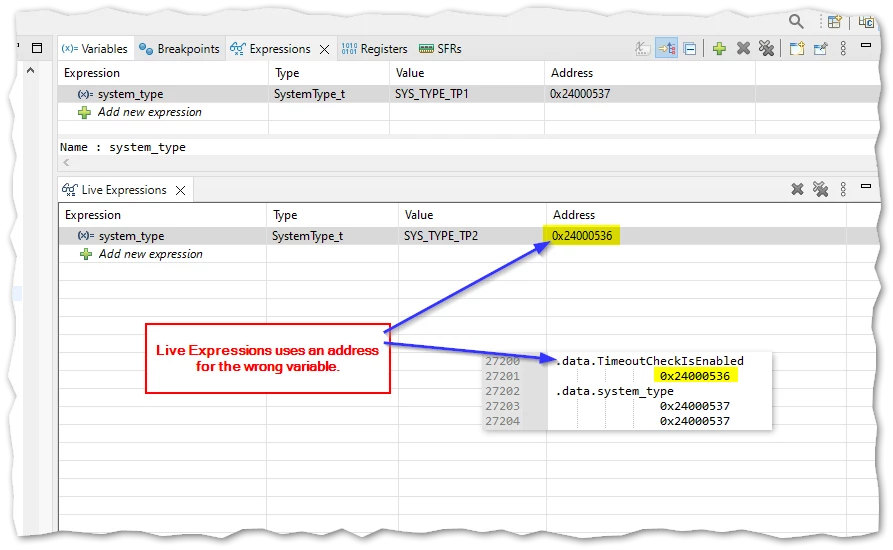
Task: Close the Expressions tab
Action: pyautogui.click(x=325, y=50)
